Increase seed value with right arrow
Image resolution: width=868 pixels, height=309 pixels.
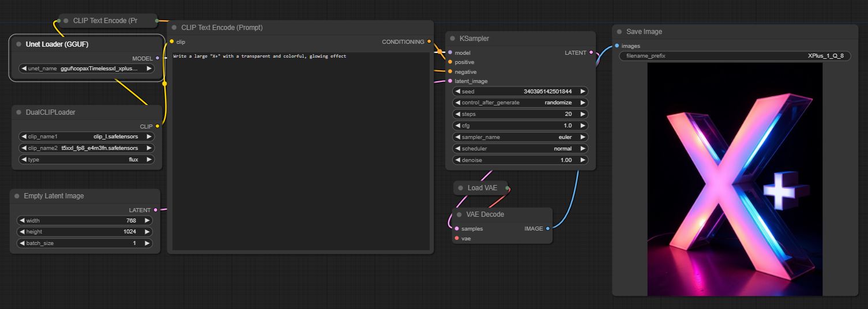[x=583, y=91]
